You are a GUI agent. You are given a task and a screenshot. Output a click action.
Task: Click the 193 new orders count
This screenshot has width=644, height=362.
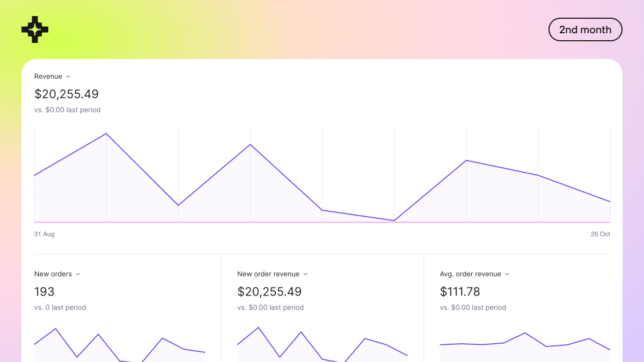(x=45, y=292)
